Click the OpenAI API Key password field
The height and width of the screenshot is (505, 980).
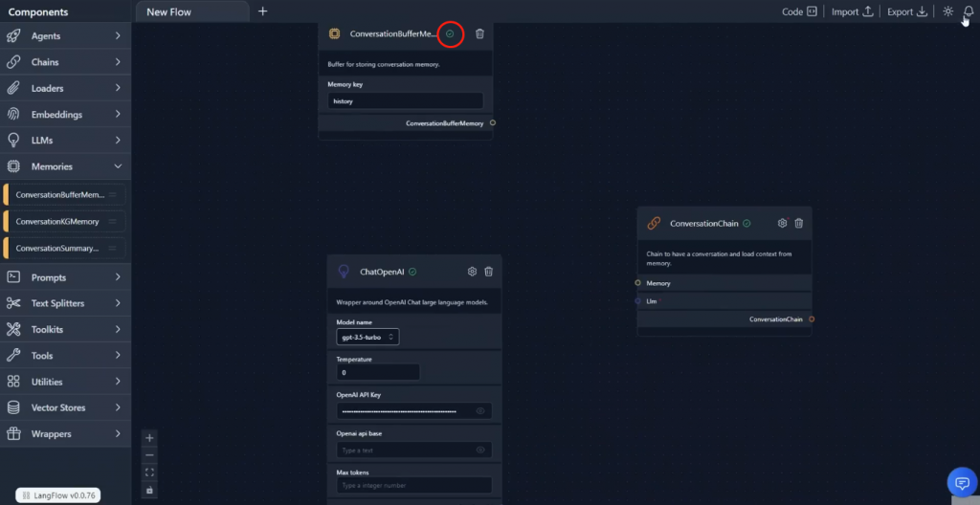point(413,410)
